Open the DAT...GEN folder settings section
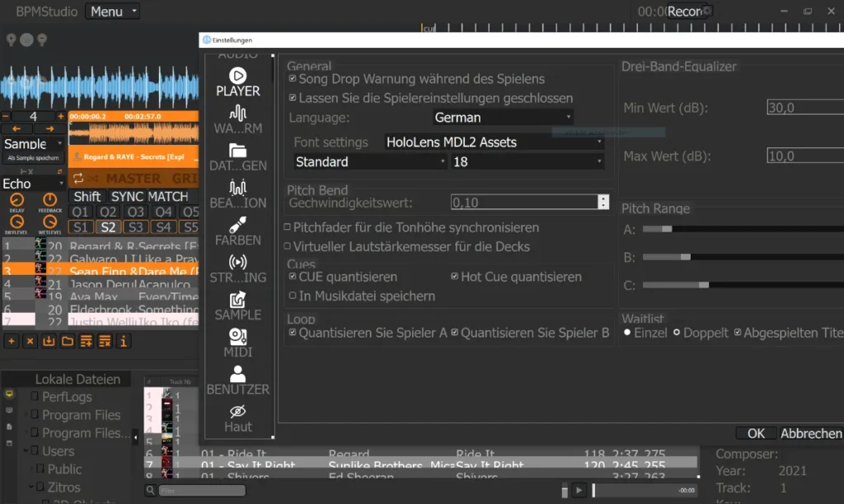844x504 pixels. [238, 157]
